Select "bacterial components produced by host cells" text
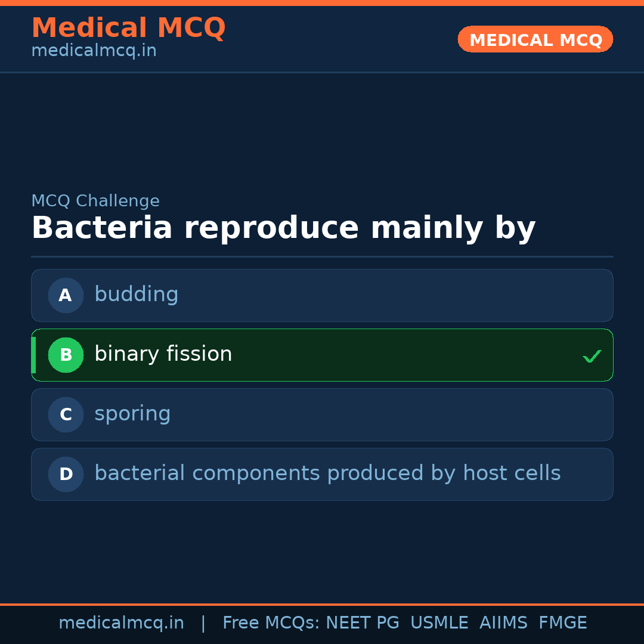Viewport: 644px width, 644px height. point(327,473)
